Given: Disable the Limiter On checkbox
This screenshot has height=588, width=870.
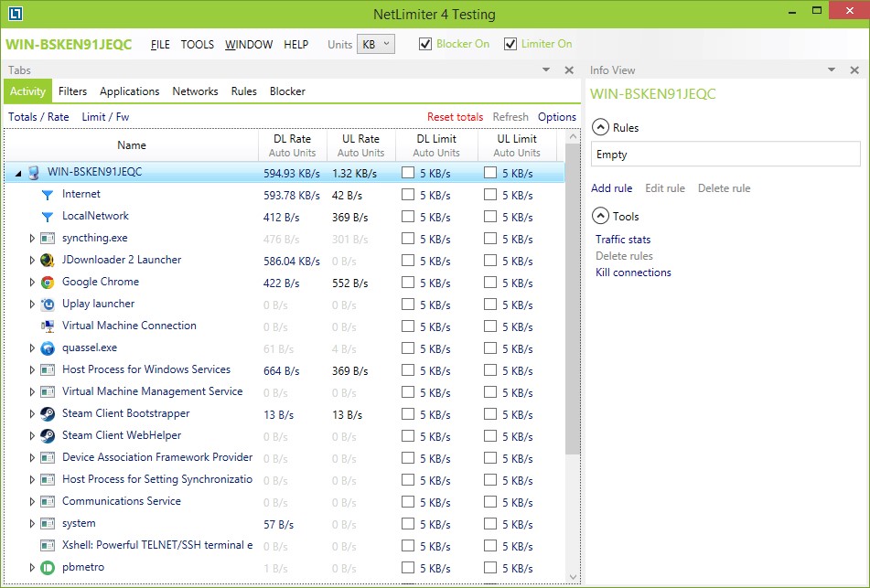Looking at the screenshot, I should pos(510,44).
